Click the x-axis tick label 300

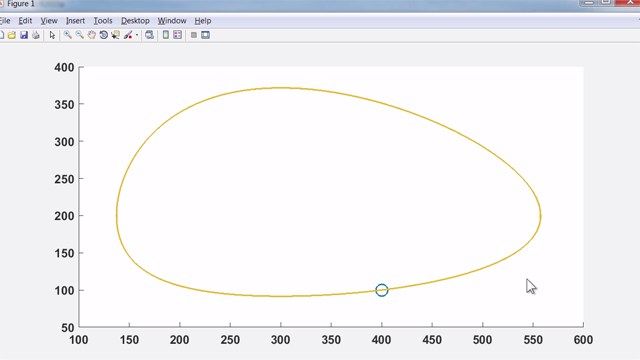(x=280, y=340)
